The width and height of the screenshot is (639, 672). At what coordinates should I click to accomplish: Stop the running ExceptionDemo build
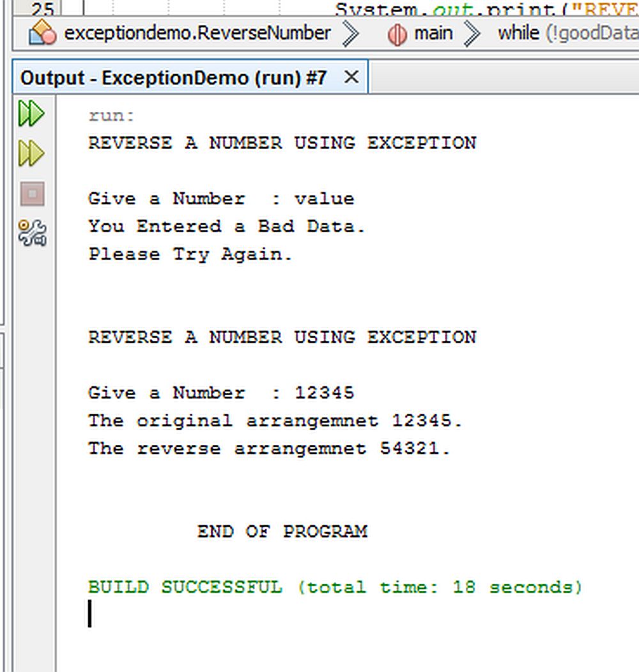tap(31, 195)
